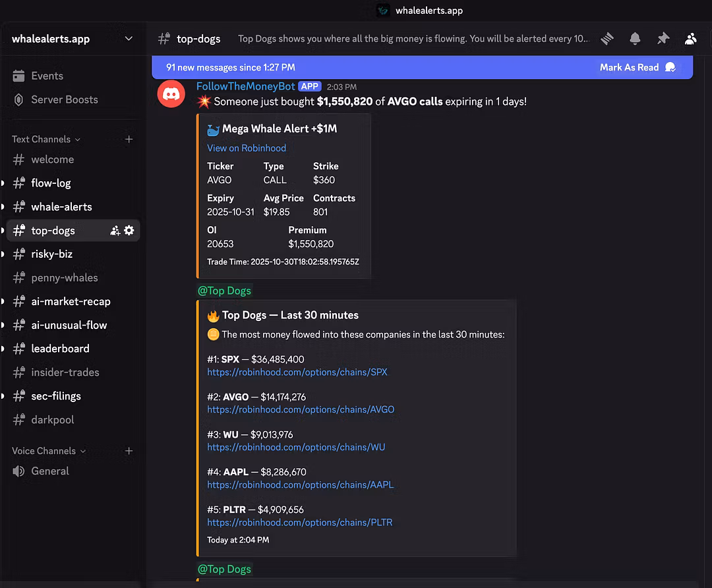Click the FollowTheMoneyBot Discord avatar
This screenshot has width=712, height=588.
pos(171,94)
